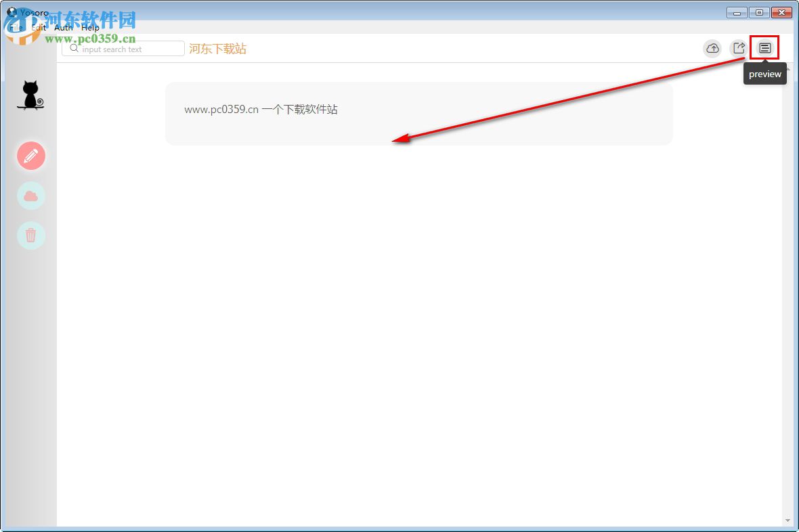799x532 pixels.
Task: Click the search magnifier icon
Action: (74, 49)
